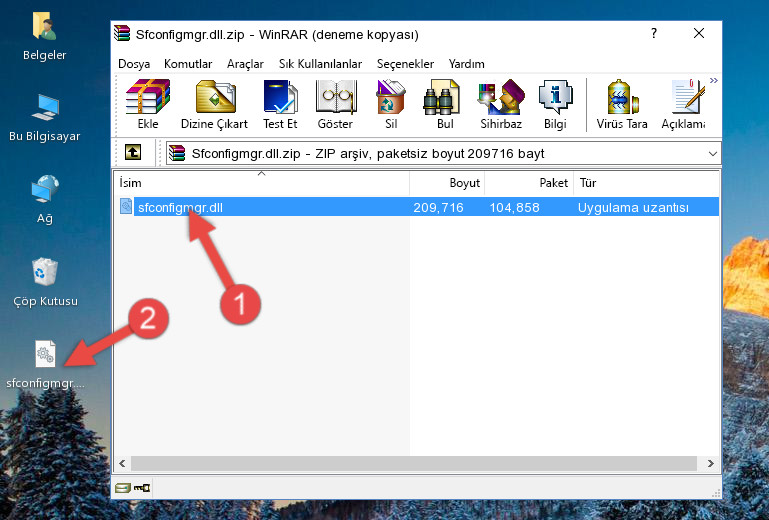Close the WinRAR window
This screenshot has height=520, width=769.
[699, 33]
